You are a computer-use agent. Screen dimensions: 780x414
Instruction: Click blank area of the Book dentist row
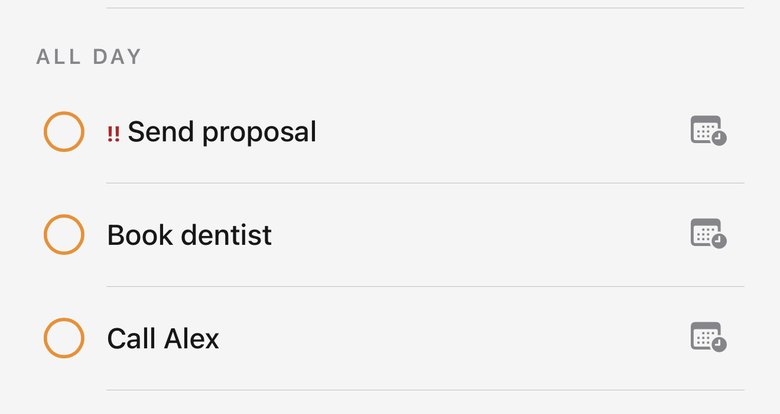pyautogui.click(x=478, y=234)
